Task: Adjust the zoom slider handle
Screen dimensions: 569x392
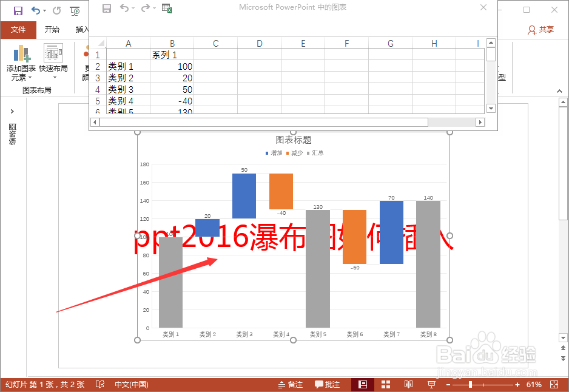Action: pyautogui.click(x=470, y=384)
